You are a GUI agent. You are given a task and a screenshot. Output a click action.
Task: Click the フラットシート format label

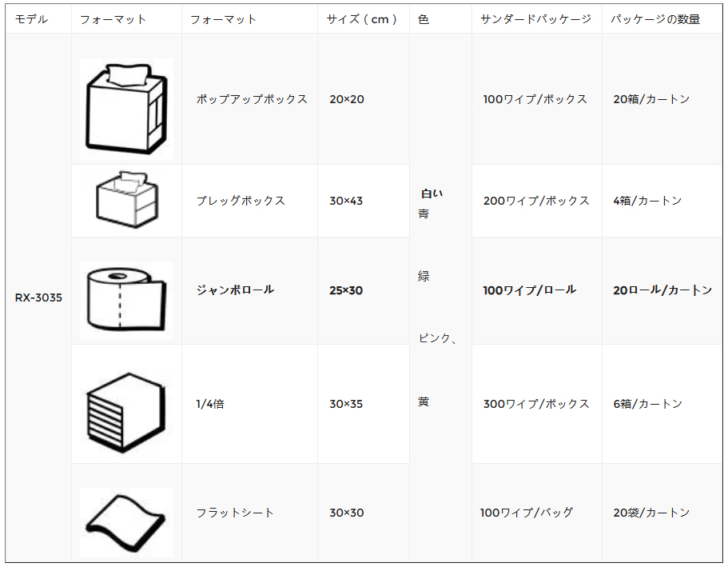235,513
